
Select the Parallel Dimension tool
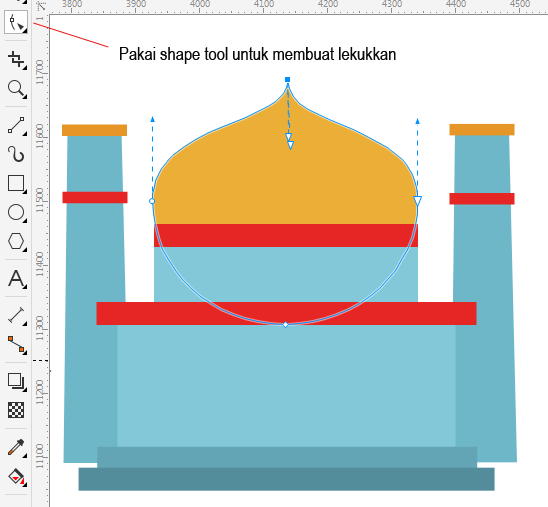coord(16,316)
